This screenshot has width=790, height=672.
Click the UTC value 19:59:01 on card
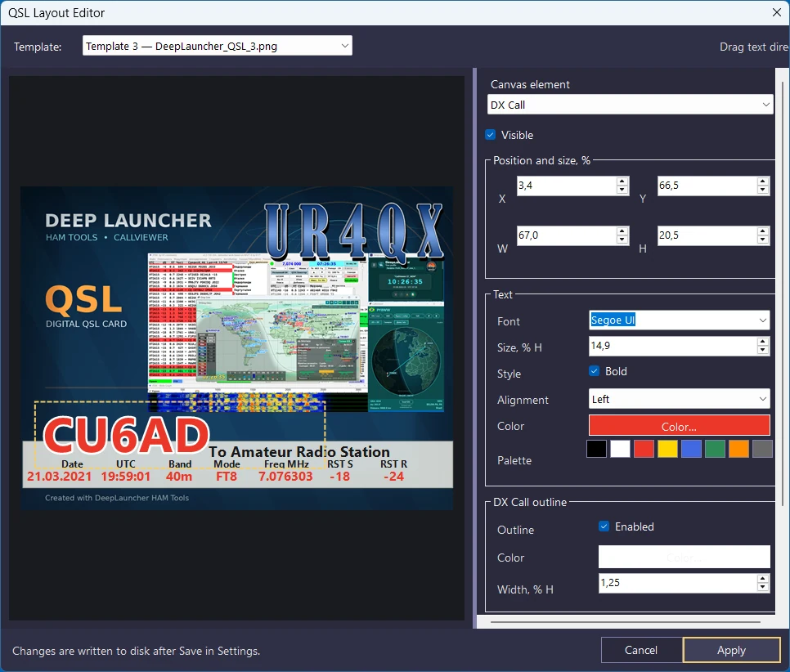[125, 477]
